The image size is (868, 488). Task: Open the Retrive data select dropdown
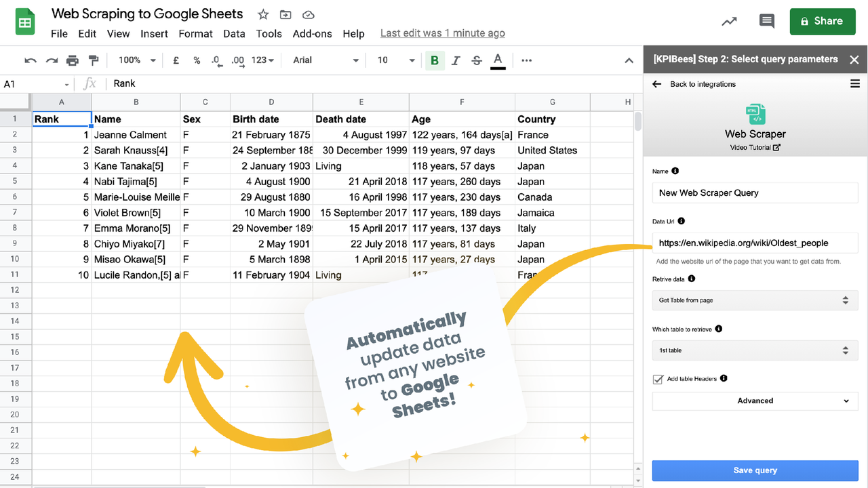click(x=755, y=300)
